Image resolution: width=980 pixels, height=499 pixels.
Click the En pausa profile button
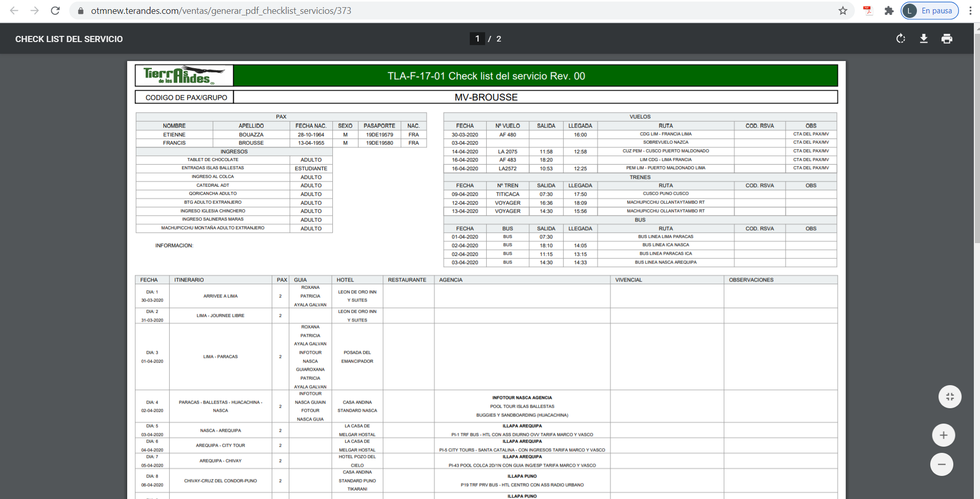929,11
